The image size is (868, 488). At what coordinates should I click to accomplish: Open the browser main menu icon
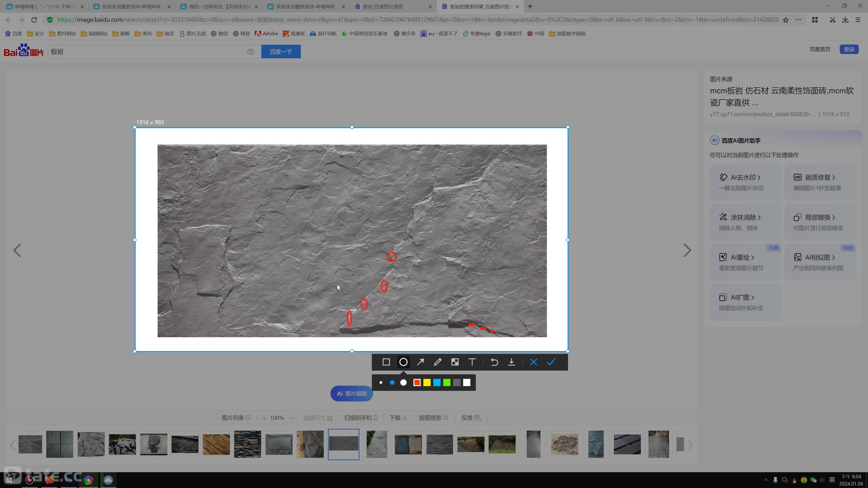point(858,20)
